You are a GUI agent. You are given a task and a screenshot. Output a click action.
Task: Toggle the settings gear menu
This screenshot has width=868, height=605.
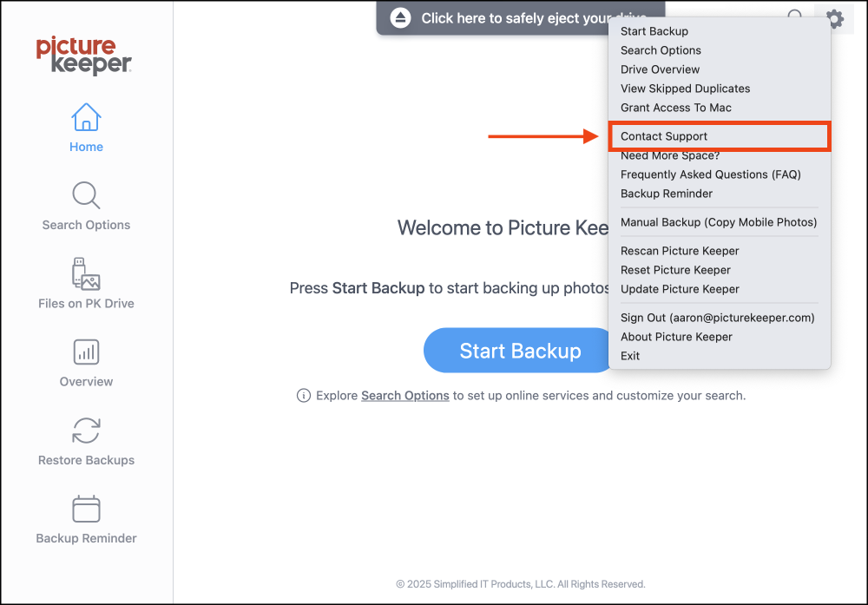tap(835, 19)
